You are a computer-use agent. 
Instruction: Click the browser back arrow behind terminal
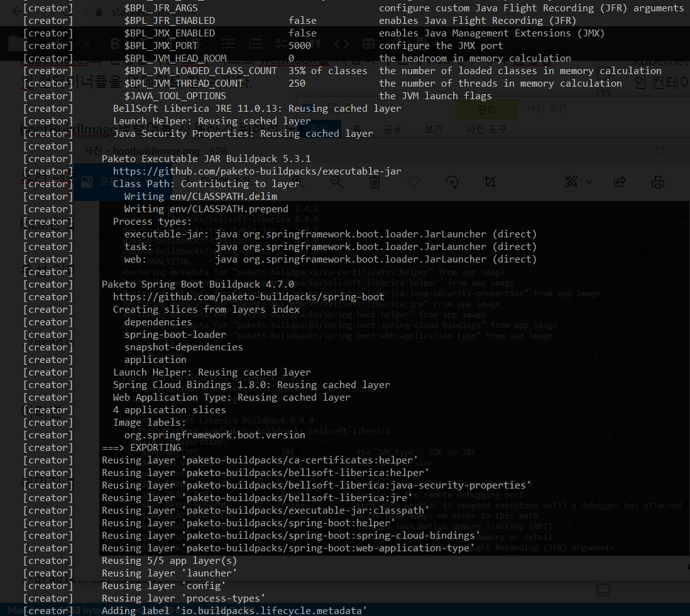[17, 11]
